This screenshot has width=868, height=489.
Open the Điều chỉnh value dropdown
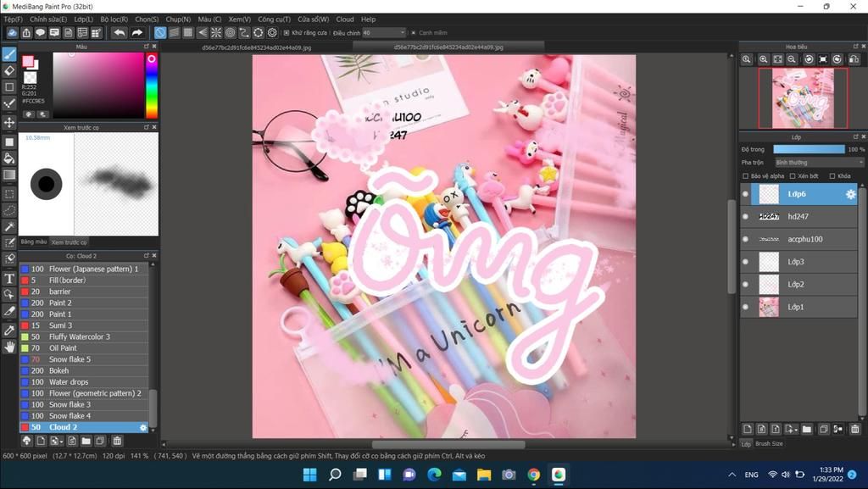[x=385, y=33]
